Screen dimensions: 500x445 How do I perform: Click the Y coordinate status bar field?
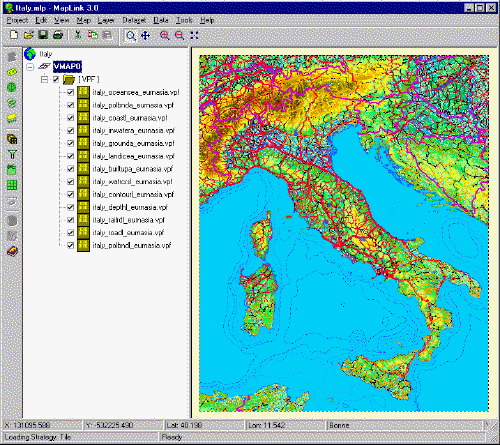coord(124,425)
